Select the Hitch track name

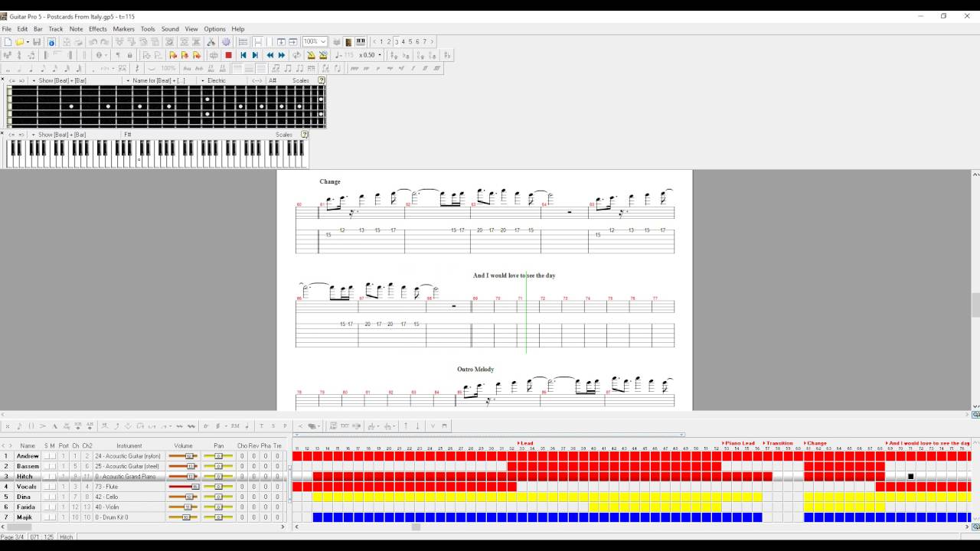[x=25, y=476]
